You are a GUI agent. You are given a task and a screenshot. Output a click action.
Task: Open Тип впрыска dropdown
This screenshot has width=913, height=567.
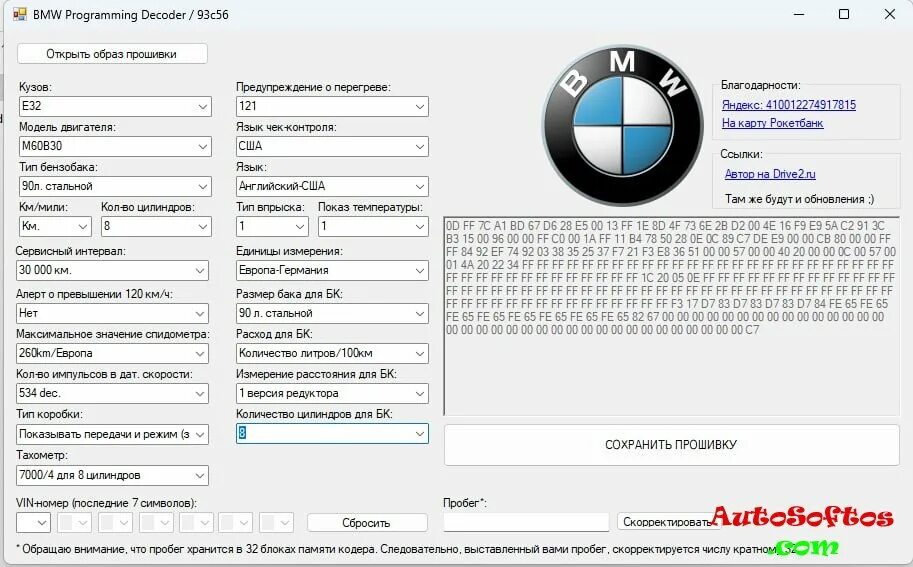pos(272,226)
